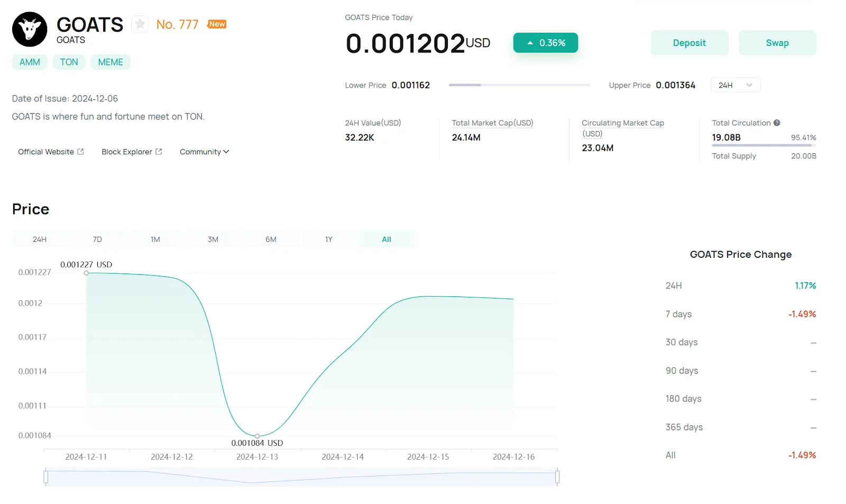This screenshot has width=846, height=504.
Task: Click the Deposit button
Action: tap(689, 43)
